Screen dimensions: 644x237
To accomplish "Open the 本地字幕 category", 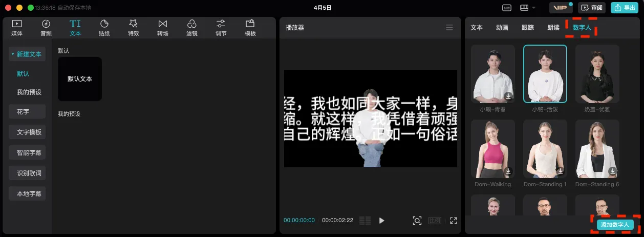I will (27, 193).
